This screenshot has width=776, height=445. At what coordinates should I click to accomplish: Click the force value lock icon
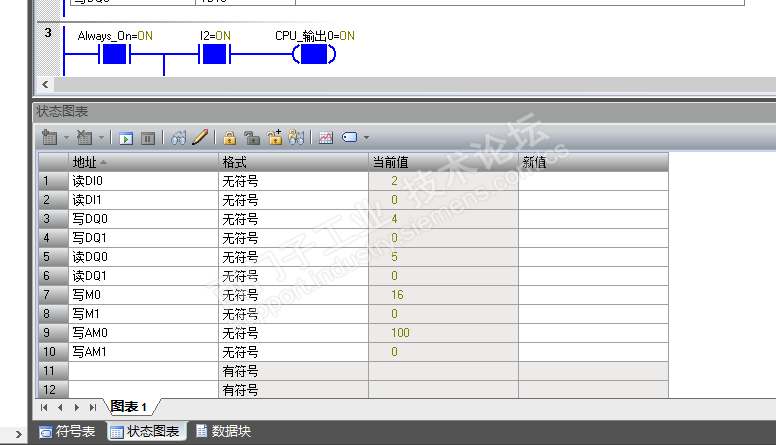tap(229, 138)
